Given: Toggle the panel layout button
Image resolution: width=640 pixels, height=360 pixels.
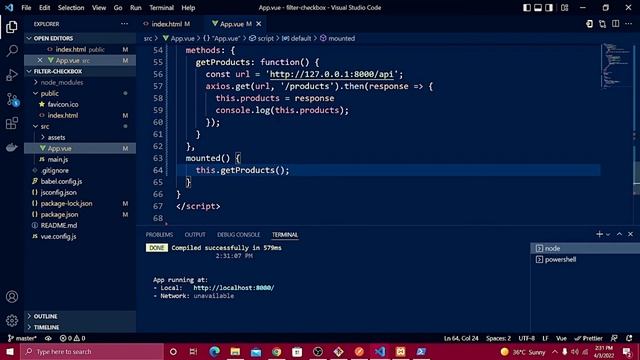Looking at the screenshot, I should tap(538, 8).
